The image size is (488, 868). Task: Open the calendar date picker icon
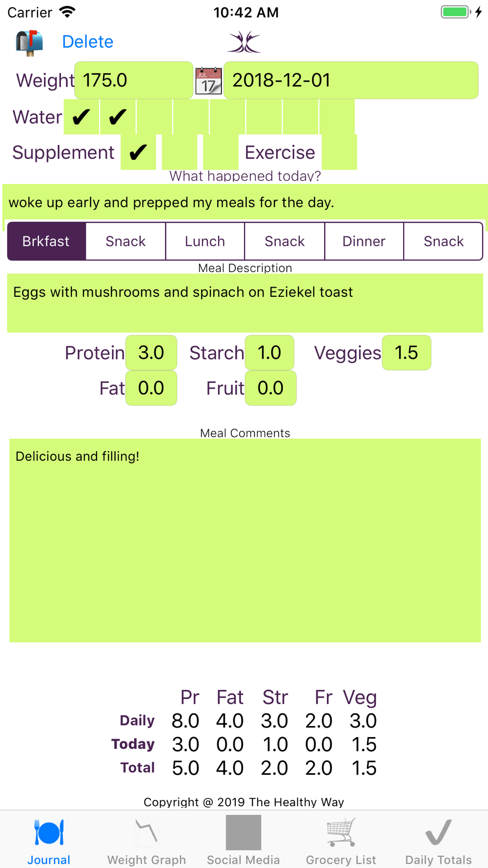[x=208, y=81]
